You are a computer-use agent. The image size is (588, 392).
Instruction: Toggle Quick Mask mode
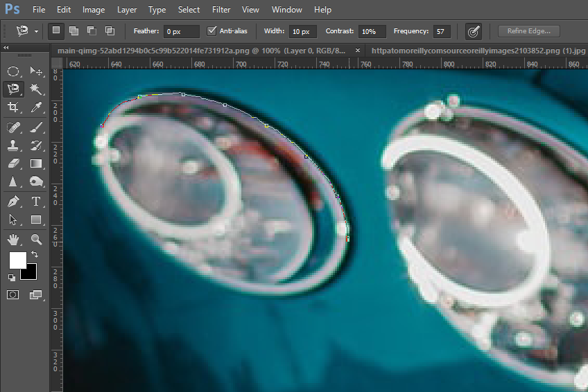pos(12,294)
